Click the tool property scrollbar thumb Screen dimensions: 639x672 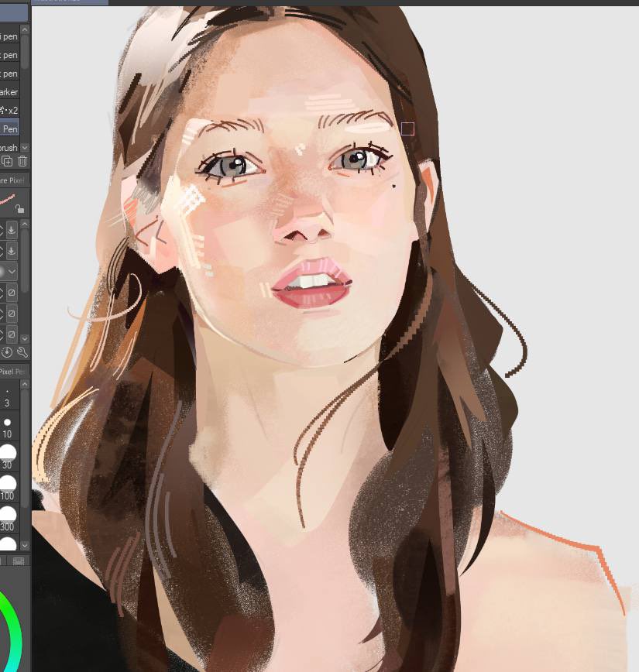(25, 261)
